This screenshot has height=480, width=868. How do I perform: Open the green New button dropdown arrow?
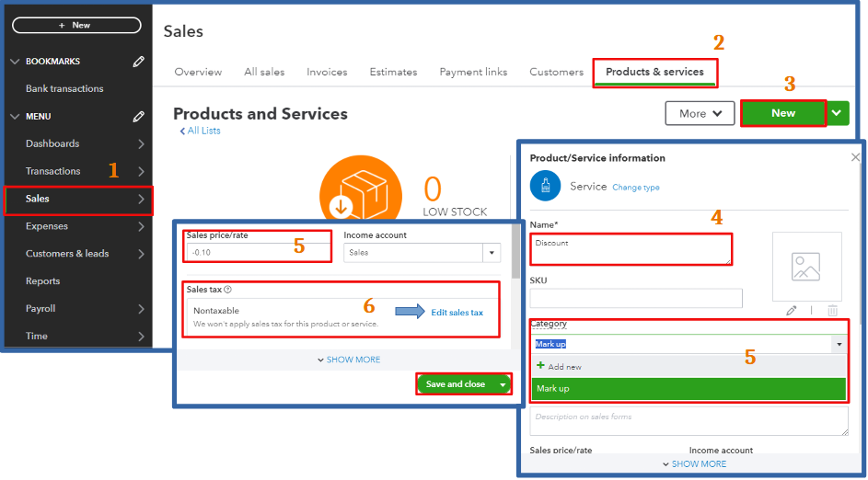click(x=837, y=113)
